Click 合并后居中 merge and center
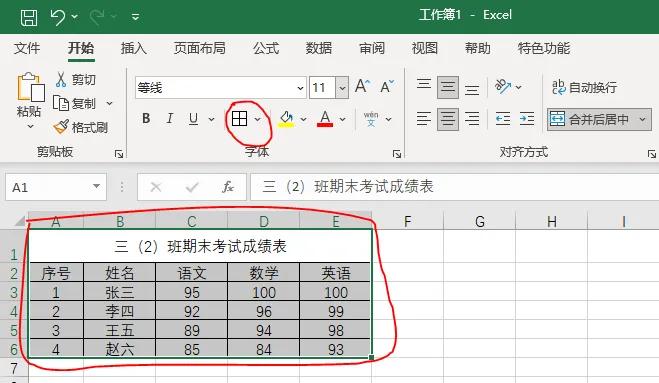This screenshot has width=659, height=383. [x=590, y=119]
